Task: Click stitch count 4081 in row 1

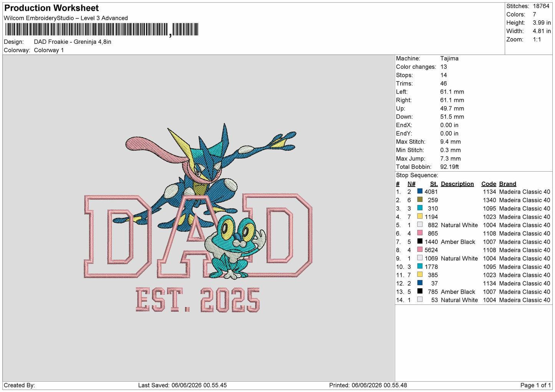Action: pyautogui.click(x=431, y=192)
